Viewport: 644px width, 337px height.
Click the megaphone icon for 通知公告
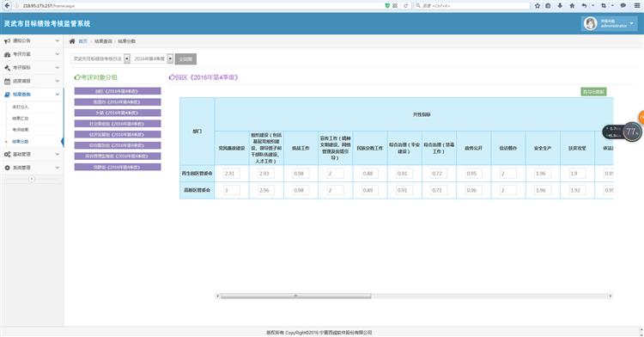point(7,41)
